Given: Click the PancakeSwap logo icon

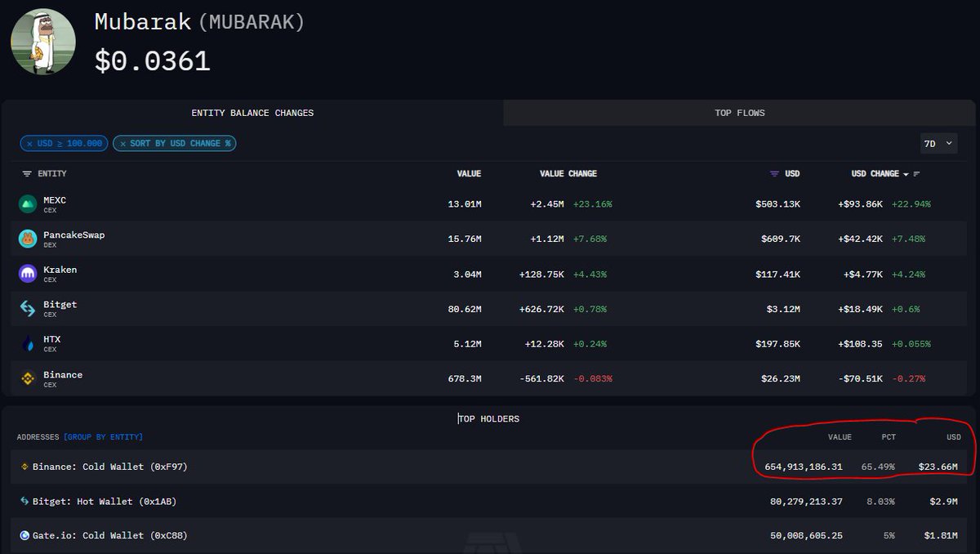Looking at the screenshot, I should pyautogui.click(x=28, y=239).
